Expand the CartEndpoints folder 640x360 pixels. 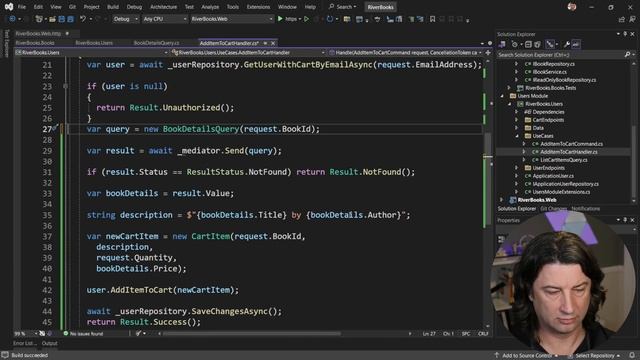(x=518, y=120)
